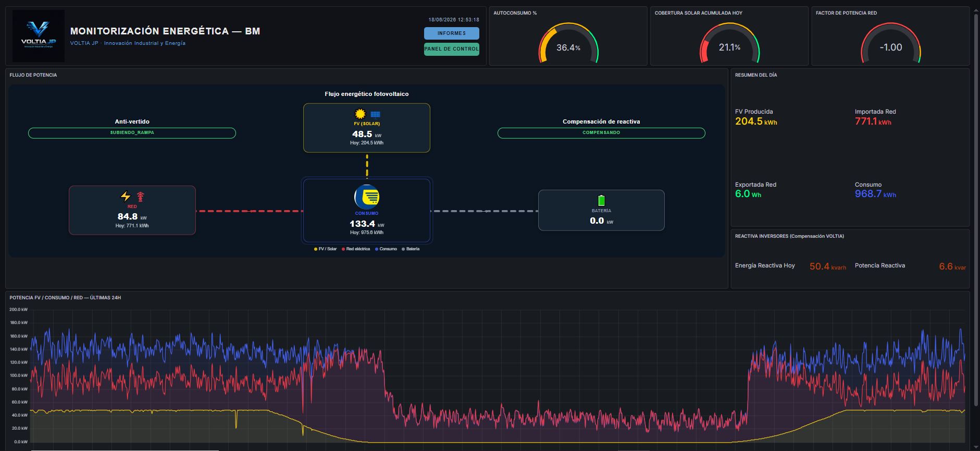Click the Compensación de reactiva heading
The image size is (980, 451).
click(601, 121)
